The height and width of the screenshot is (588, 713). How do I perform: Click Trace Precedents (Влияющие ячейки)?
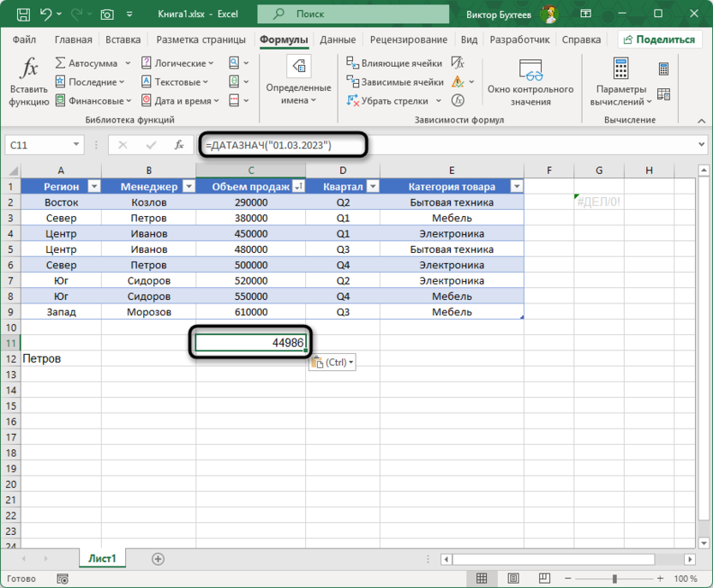click(395, 63)
